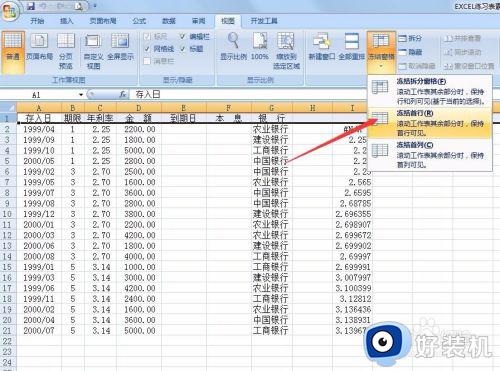Click 缩放到选定区域 zoom to selection
Viewport: 500px width, 371px height.
(286, 52)
